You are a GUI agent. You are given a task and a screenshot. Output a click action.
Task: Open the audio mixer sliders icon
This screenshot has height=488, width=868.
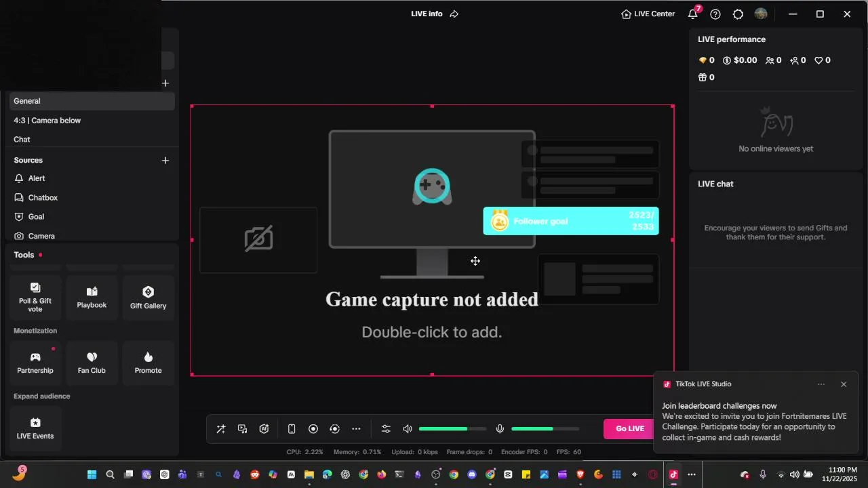[386, 429]
